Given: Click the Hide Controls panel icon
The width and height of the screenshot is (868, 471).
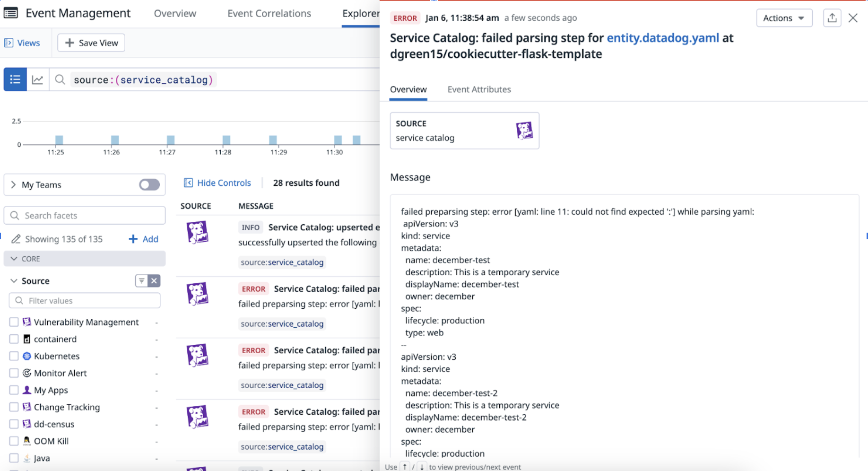Looking at the screenshot, I should 188,183.
